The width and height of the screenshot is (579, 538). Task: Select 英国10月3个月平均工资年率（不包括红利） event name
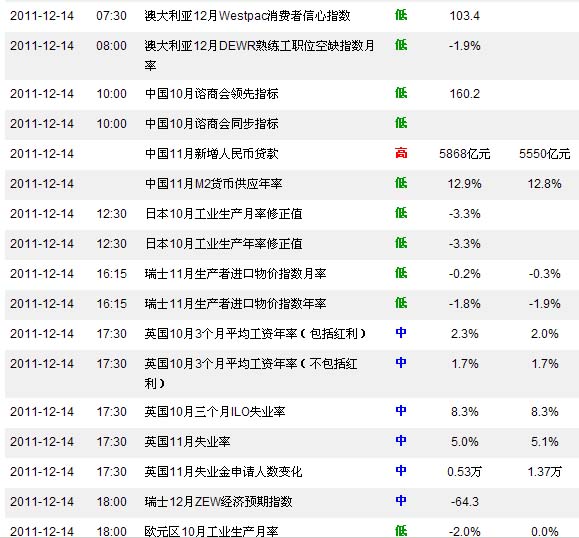251,373
